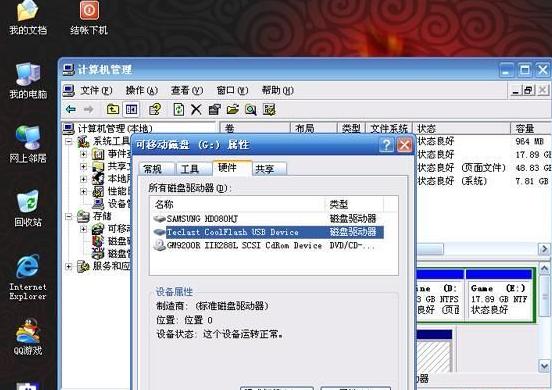Open the 窗口(W) menu
Viewport: 552px width, 390px height.
tap(232, 90)
